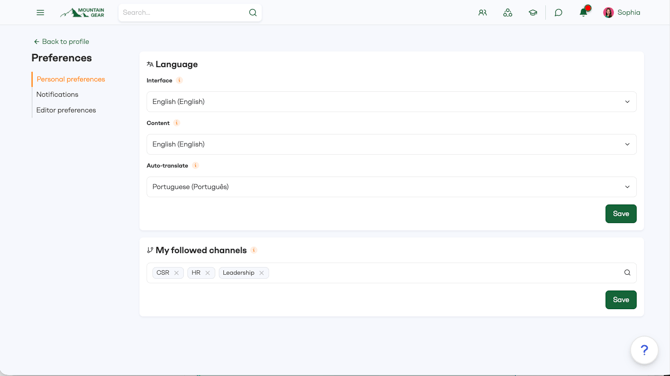
Task: Click the info icon beside My followed channels
Action: point(254,250)
